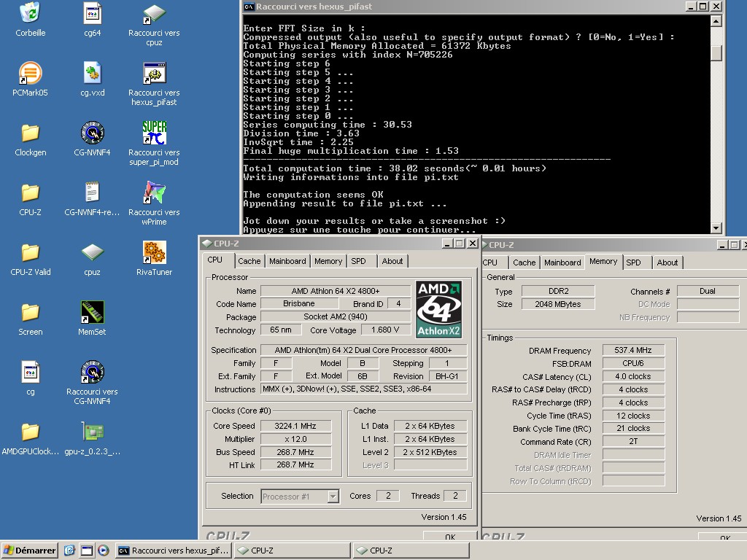Click the Command Rate 2T value
The width and height of the screenshot is (747, 560).
click(633, 441)
